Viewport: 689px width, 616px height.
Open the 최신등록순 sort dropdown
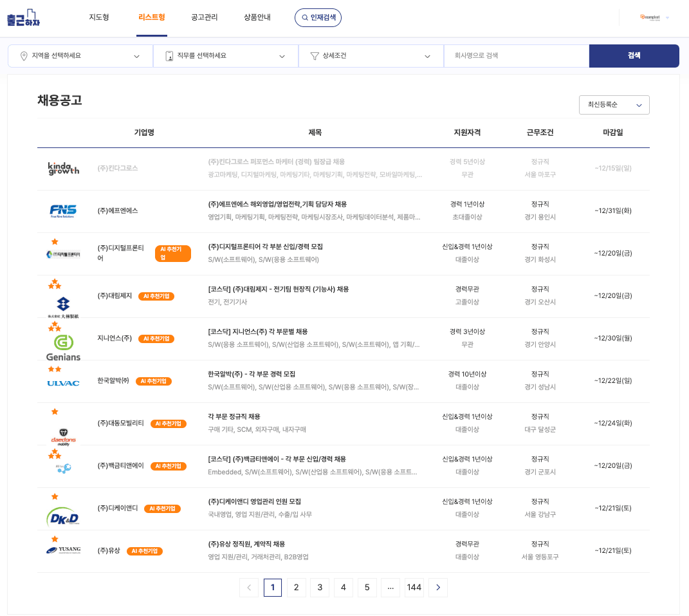pos(614,105)
